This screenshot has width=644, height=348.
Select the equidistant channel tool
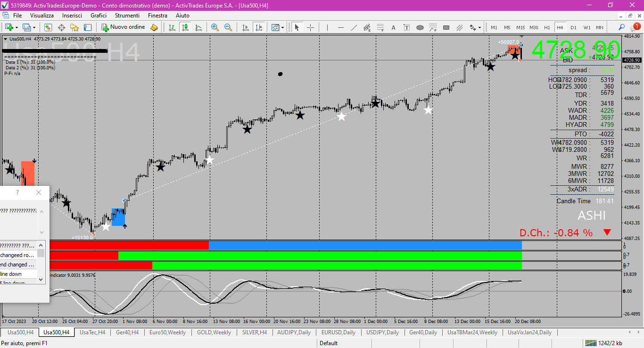pyautogui.click(x=367, y=27)
